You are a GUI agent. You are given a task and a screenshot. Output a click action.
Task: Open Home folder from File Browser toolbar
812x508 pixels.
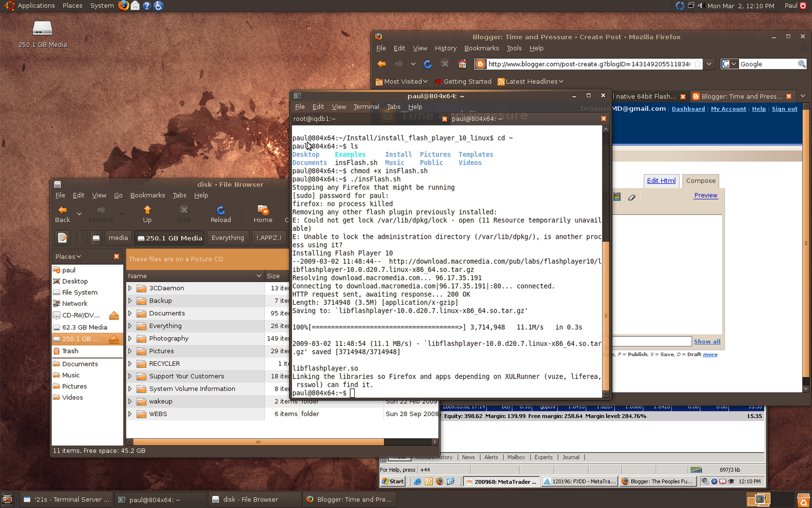click(x=263, y=214)
